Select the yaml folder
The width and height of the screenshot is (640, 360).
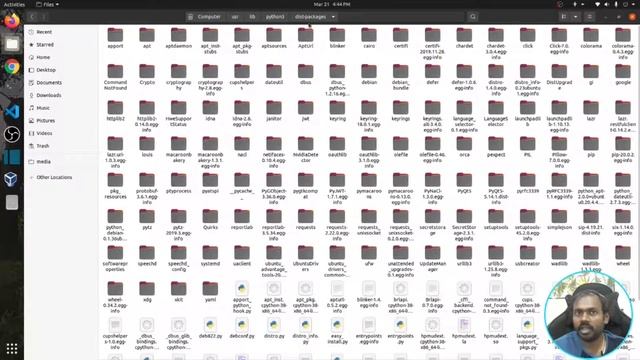point(210,291)
